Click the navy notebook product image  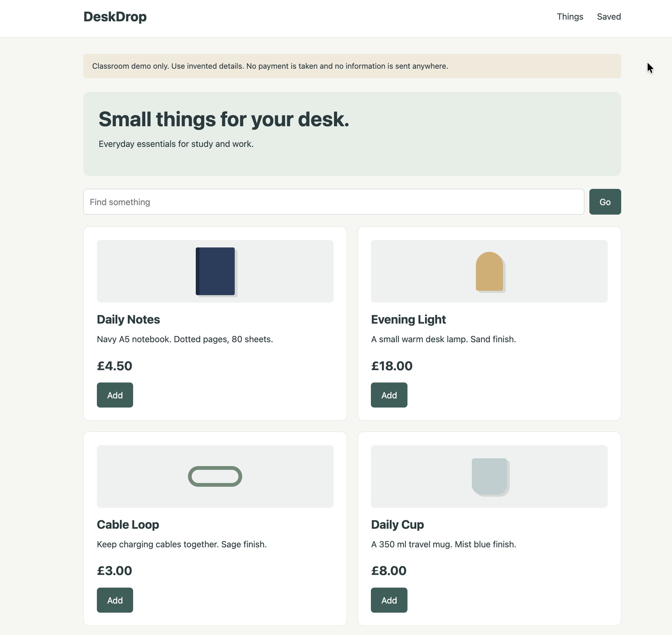tap(216, 272)
